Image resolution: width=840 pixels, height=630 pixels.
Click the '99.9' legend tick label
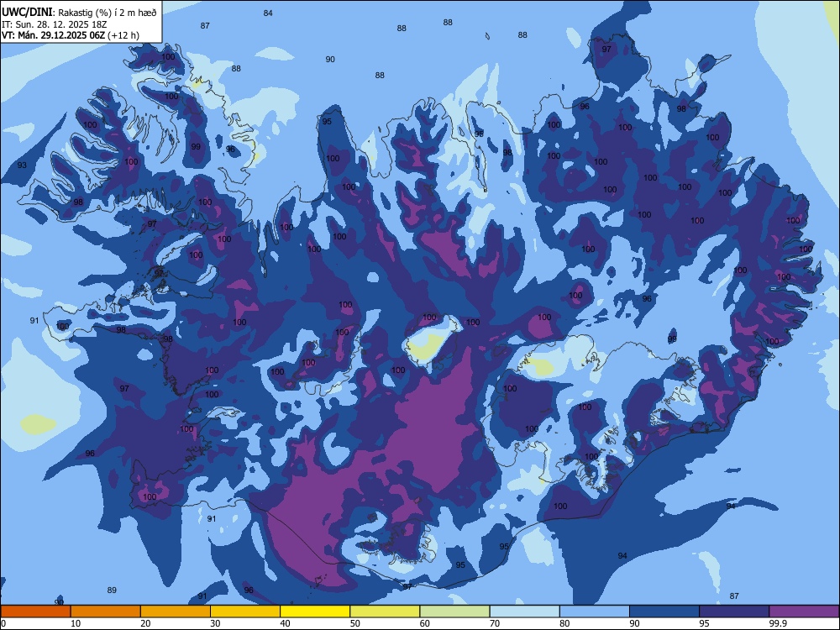point(777,623)
